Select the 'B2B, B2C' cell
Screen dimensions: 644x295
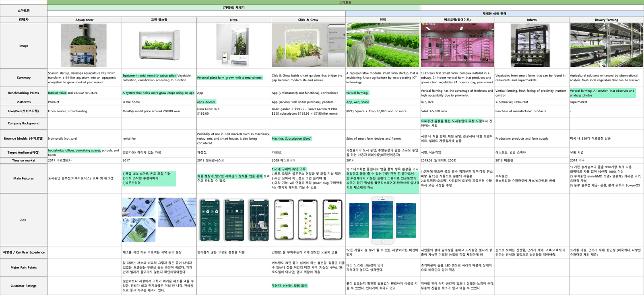(x=457, y=102)
